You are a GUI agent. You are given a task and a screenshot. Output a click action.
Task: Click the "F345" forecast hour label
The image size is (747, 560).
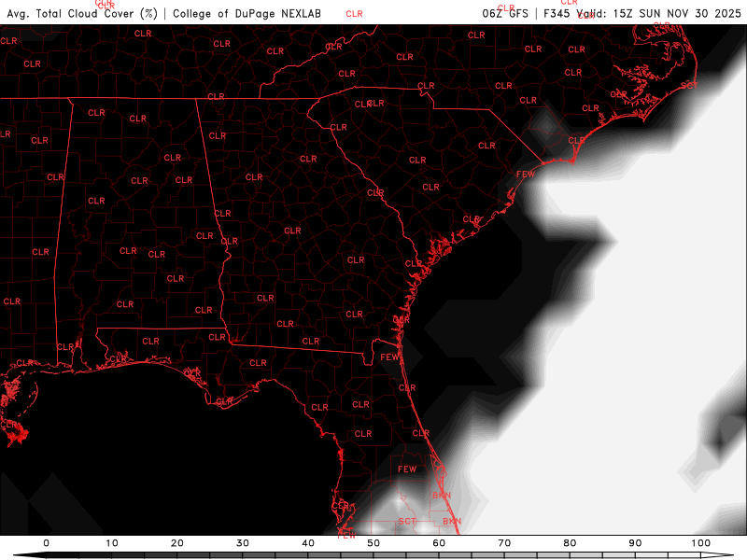557,13
